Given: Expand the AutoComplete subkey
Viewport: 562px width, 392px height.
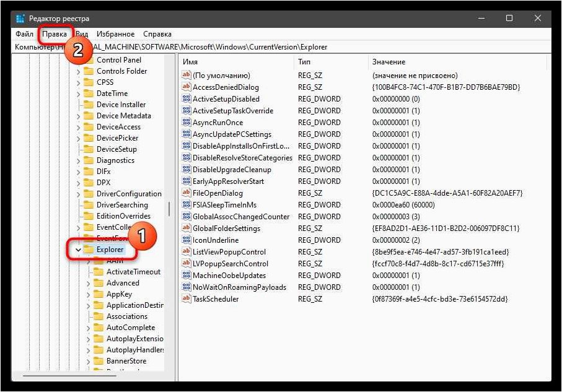Looking at the screenshot, I should pos(88,328).
